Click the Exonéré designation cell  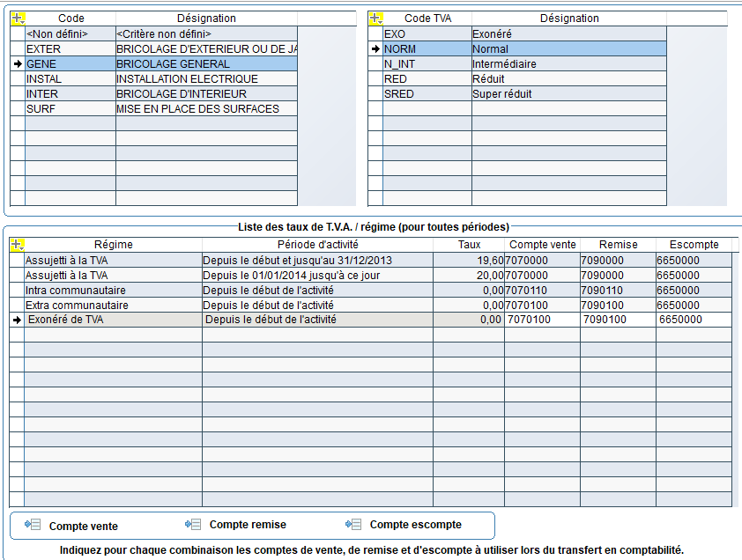pos(569,34)
